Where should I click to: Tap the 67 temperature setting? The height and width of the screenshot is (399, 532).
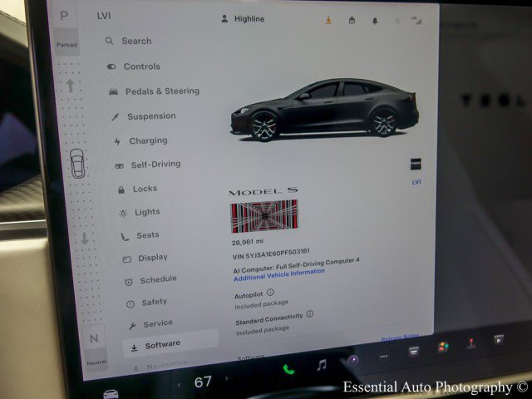[203, 382]
